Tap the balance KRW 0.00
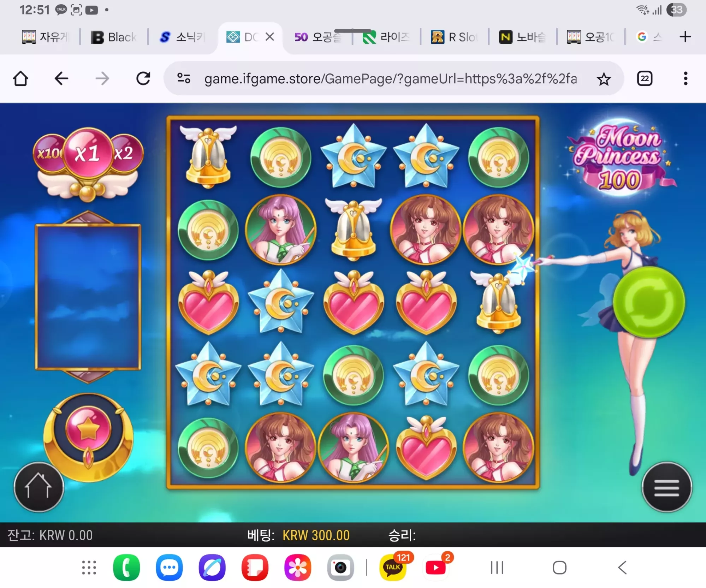This screenshot has height=588, width=706. (66, 535)
